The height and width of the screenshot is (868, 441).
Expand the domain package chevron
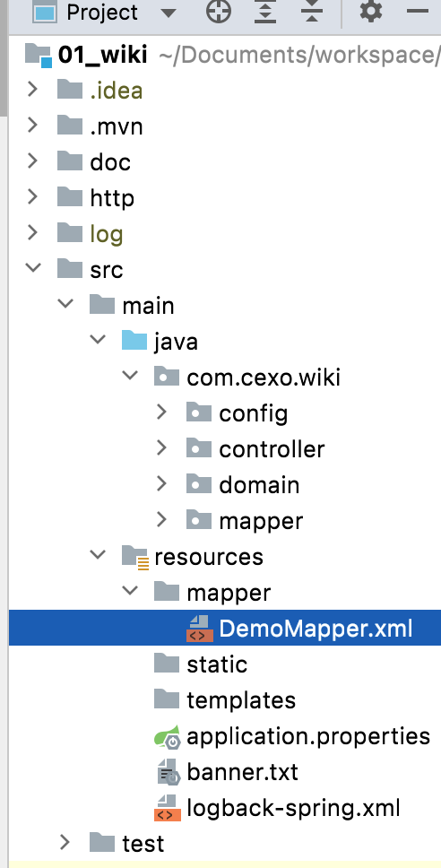161,484
